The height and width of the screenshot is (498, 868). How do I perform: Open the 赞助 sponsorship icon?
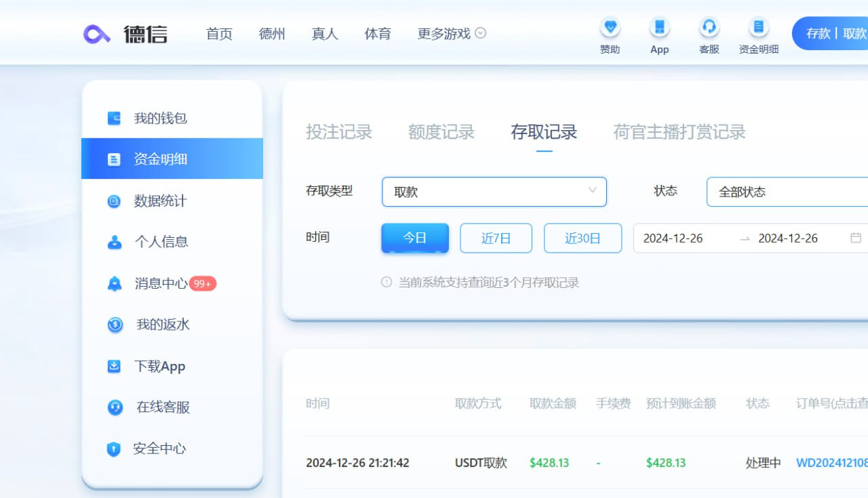tap(610, 27)
